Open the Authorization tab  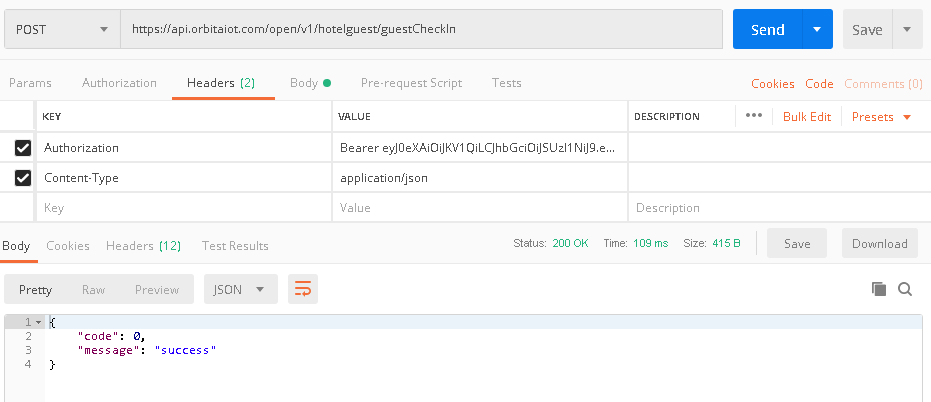[119, 83]
